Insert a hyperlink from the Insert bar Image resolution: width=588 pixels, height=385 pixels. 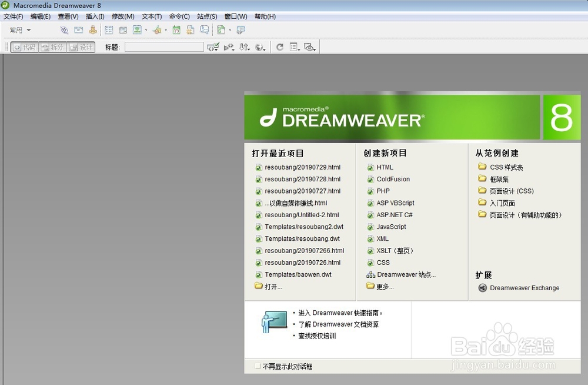(64, 30)
